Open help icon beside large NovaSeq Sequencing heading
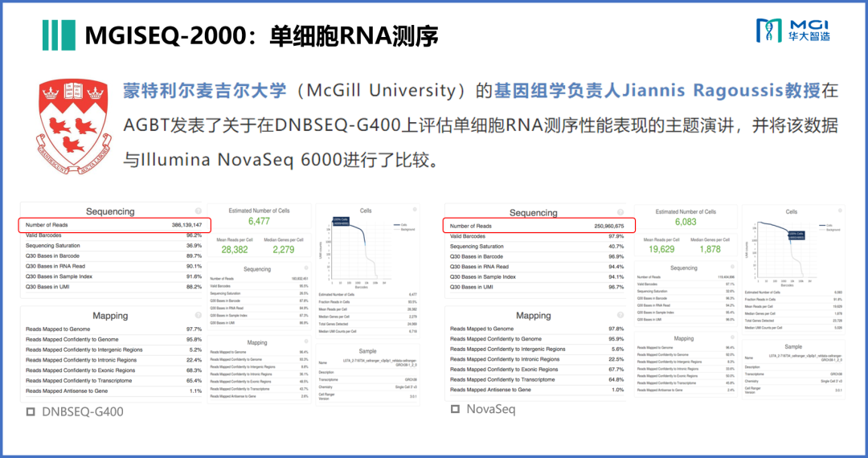Screen dimensions: 868x458 [620, 212]
